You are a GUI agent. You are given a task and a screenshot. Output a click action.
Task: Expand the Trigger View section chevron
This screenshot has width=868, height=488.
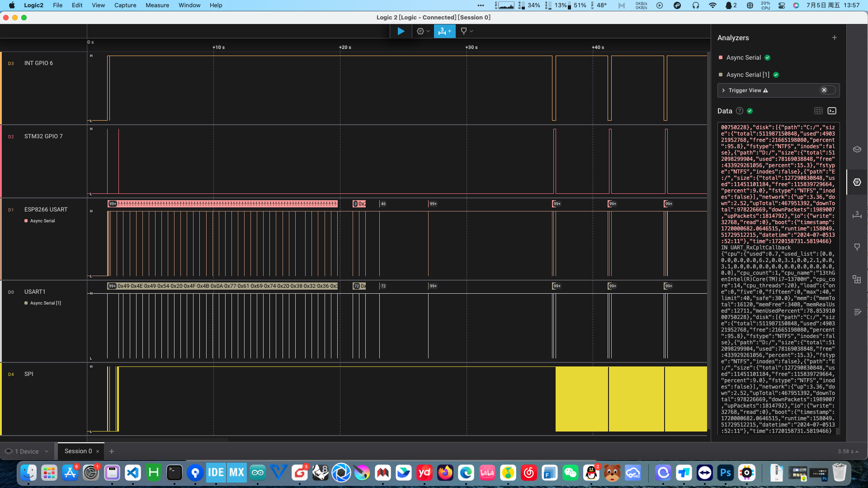[x=723, y=90]
